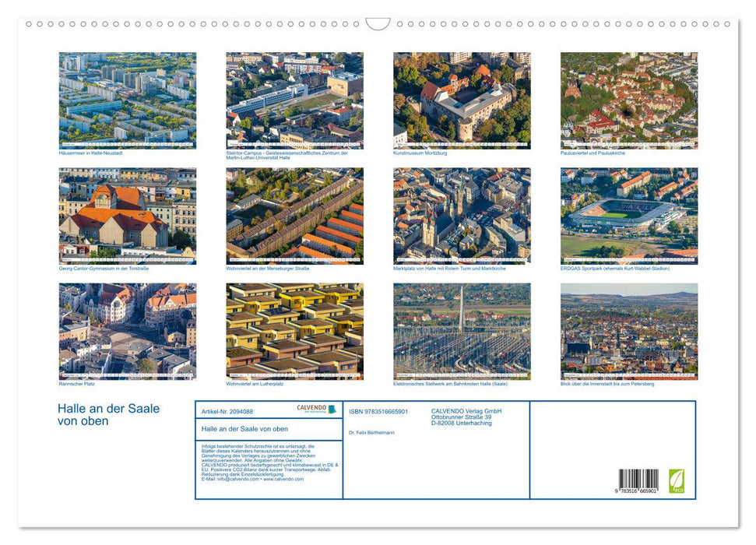The image size is (756, 545).
Task: Click the green eco leaf emblem
Action: click(x=676, y=481)
